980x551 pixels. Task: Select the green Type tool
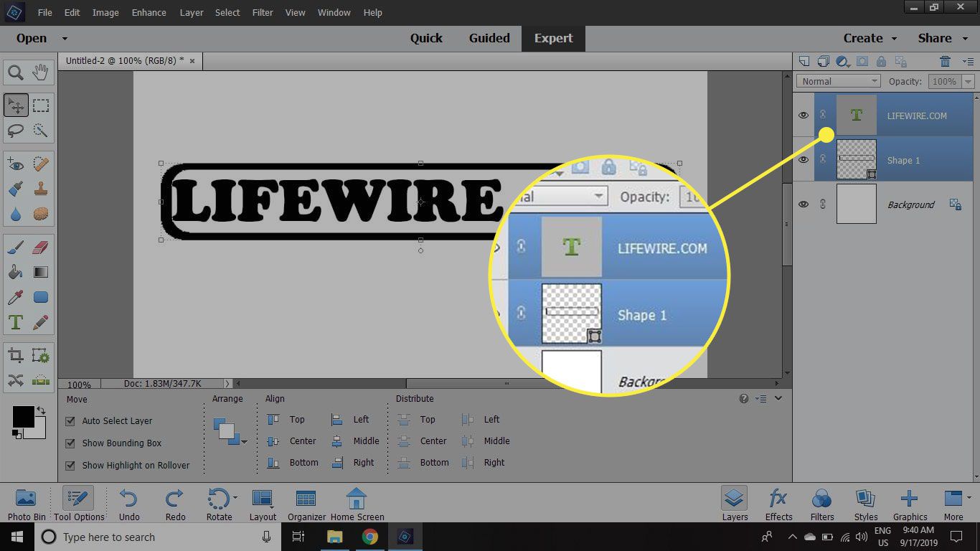[x=15, y=322]
